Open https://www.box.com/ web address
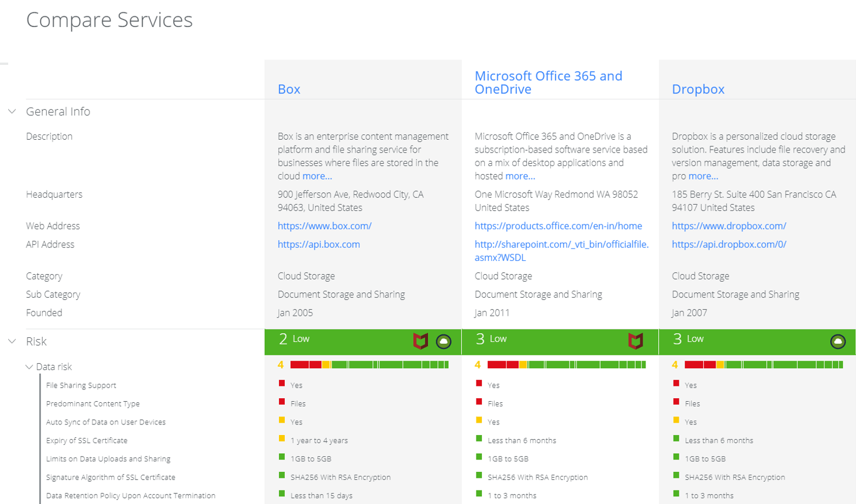Screen dimensions: 856x504 pos(325,226)
